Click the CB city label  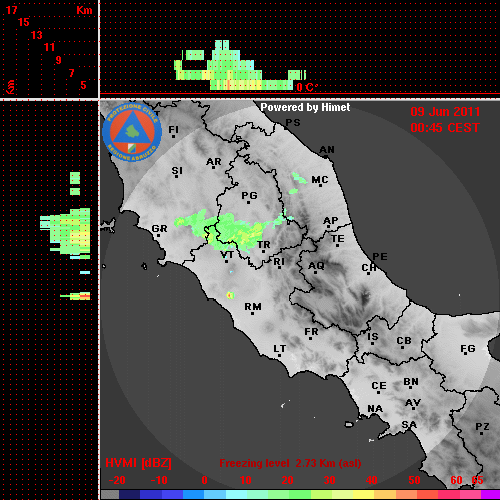tap(404, 341)
